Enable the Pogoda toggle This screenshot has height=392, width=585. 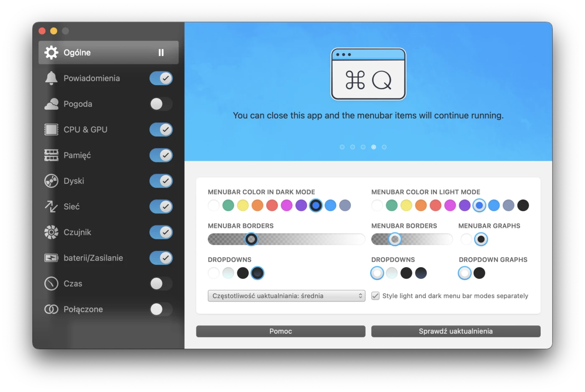click(x=161, y=104)
